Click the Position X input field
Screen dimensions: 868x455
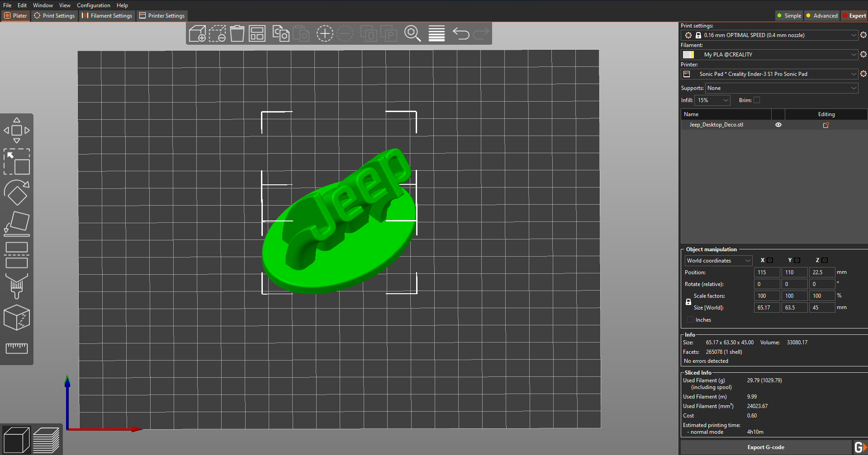coord(767,272)
